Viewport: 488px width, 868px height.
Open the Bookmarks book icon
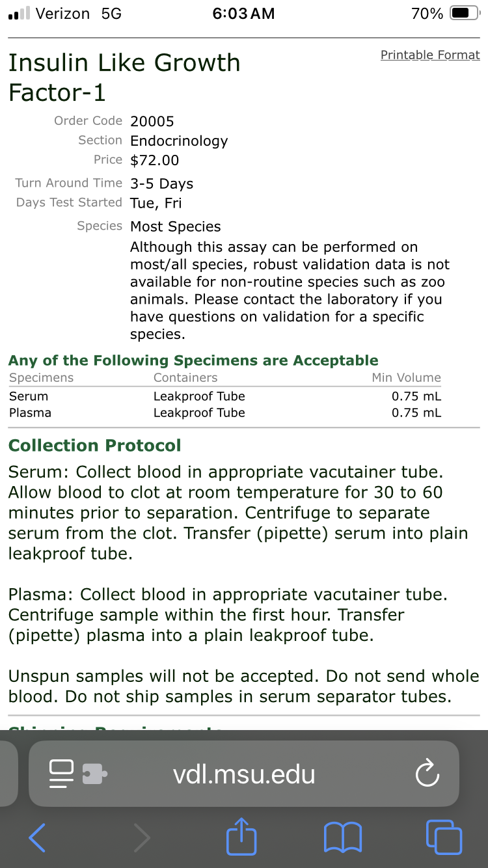click(x=342, y=837)
